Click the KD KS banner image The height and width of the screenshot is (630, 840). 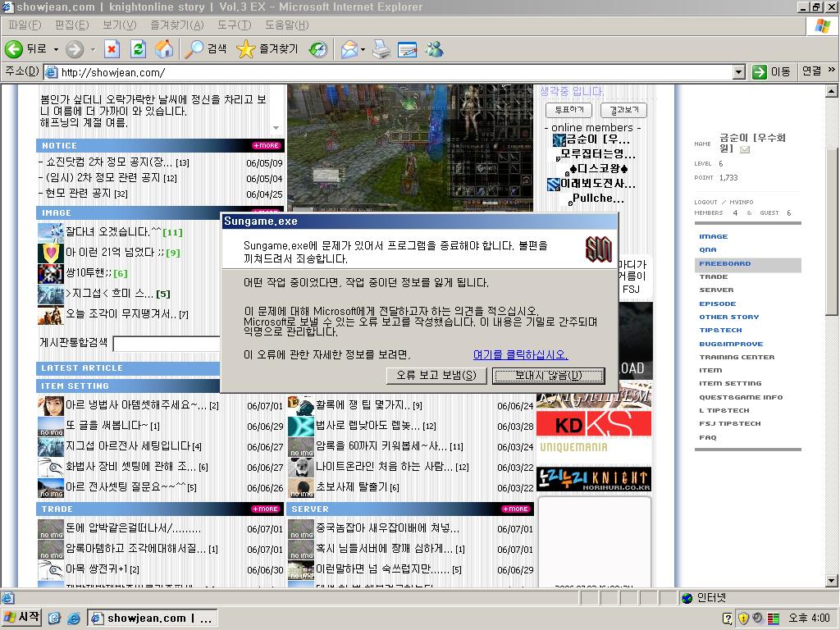click(594, 424)
